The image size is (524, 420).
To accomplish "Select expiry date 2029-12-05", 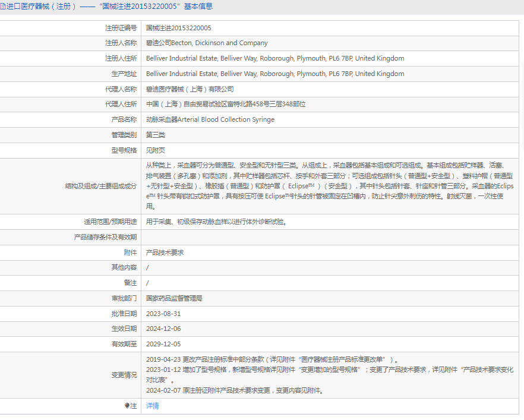I will [163, 344].
